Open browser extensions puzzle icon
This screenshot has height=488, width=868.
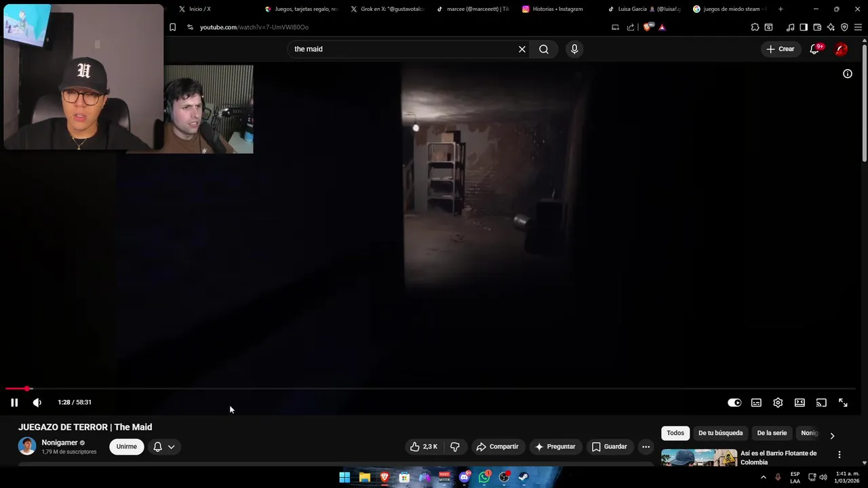[x=755, y=27]
